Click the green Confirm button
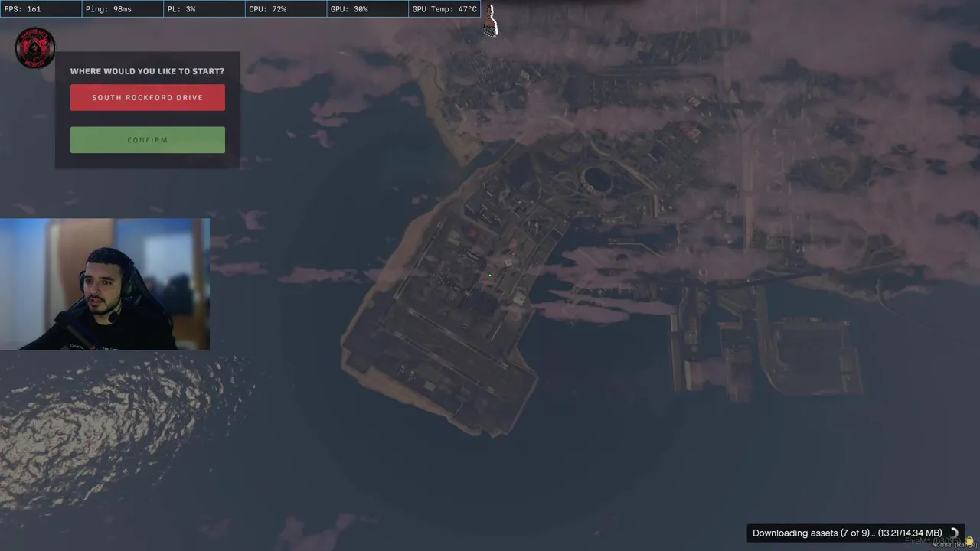The height and width of the screenshot is (551, 980). point(148,140)
